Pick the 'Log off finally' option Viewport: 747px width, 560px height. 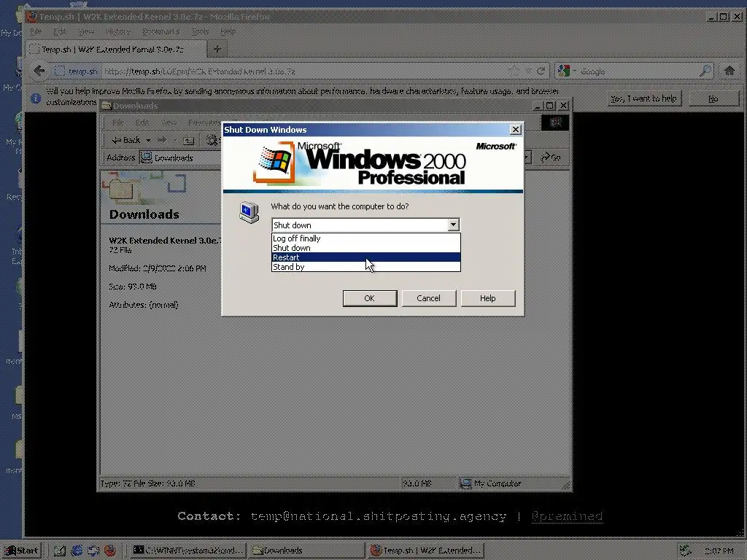tap(366, 238)
